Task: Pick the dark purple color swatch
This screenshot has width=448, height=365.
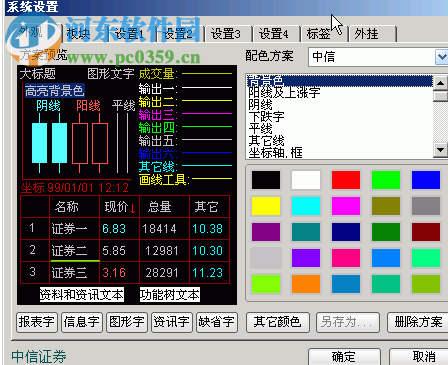Action: pyautogui.click(x=266, y=232)
